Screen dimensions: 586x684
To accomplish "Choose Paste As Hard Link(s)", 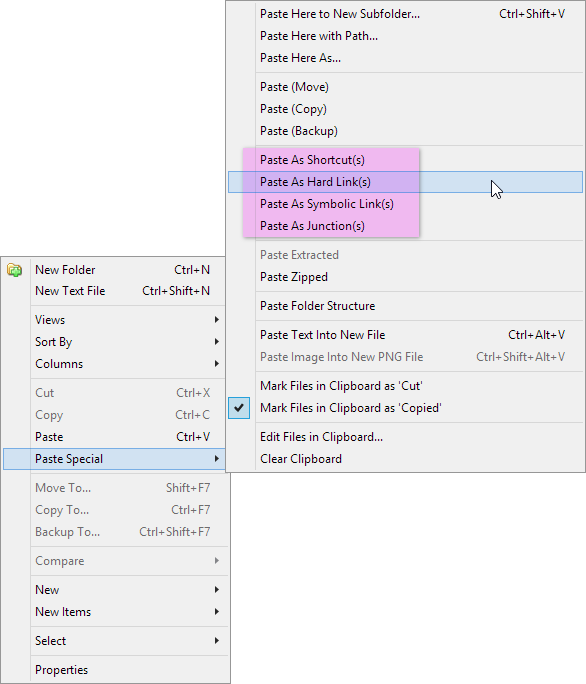I will tap(405, 182).
